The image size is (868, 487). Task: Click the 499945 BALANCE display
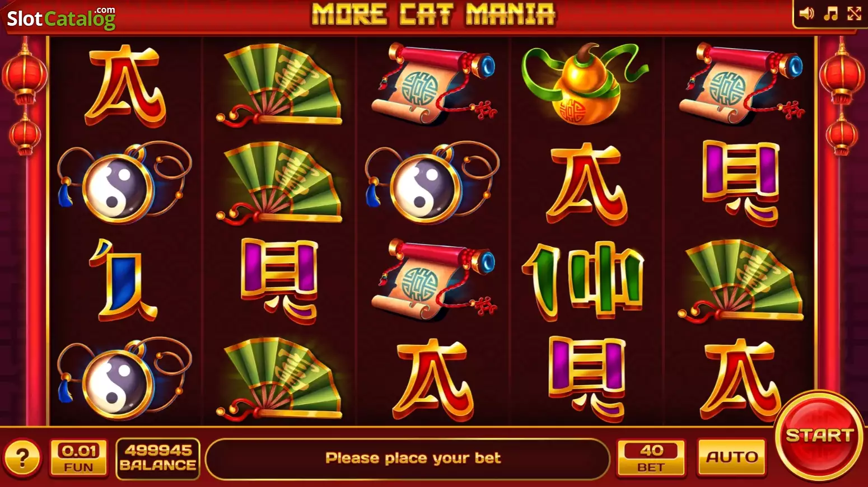click(x=158, y=458)
